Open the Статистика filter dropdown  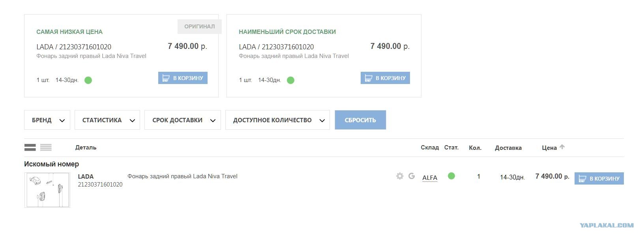(x=107, y=120)
